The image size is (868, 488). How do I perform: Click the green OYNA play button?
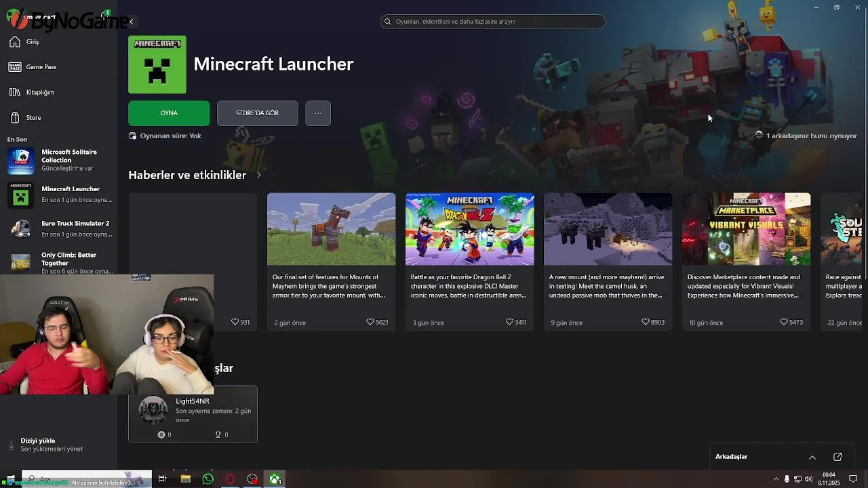click(x=169, y=113)
